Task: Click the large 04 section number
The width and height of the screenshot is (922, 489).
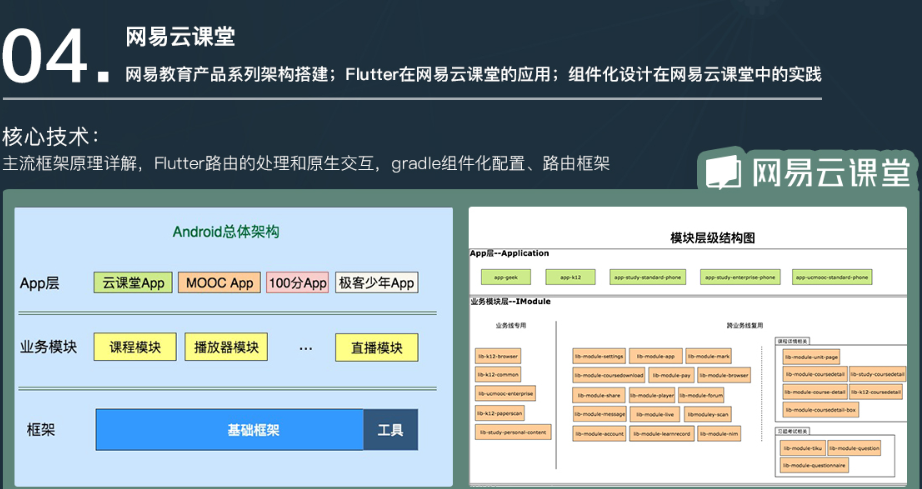Action: click(56, 56)
